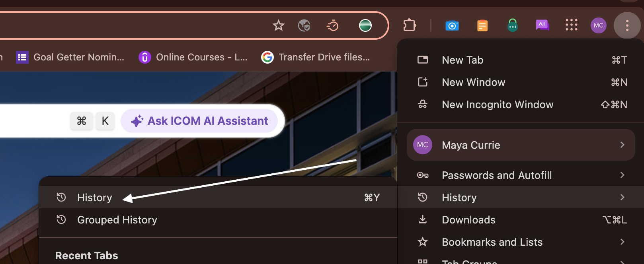
Task: Open History from the submenu with ⌘Y
Action: 218,197
